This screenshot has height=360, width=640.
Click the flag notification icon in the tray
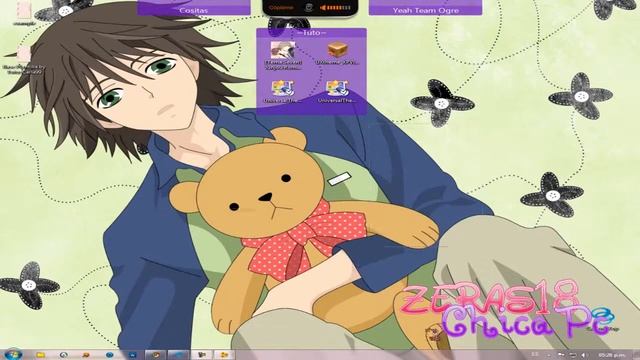[561, 355]
